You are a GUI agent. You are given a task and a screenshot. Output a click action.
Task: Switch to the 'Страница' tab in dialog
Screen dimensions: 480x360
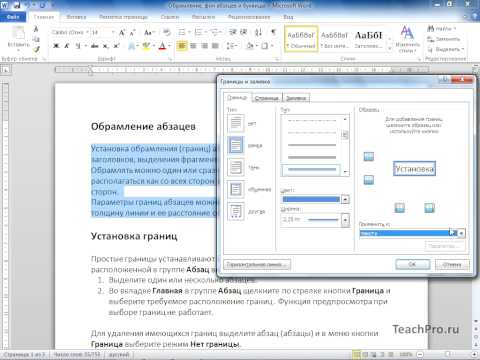pyautogui.click(x=266, y=98)
